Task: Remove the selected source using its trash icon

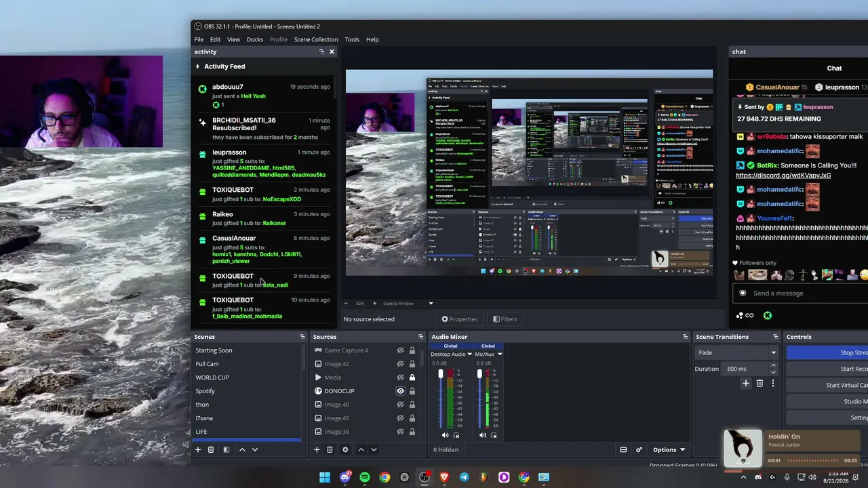Action: [x=330, y=449]
